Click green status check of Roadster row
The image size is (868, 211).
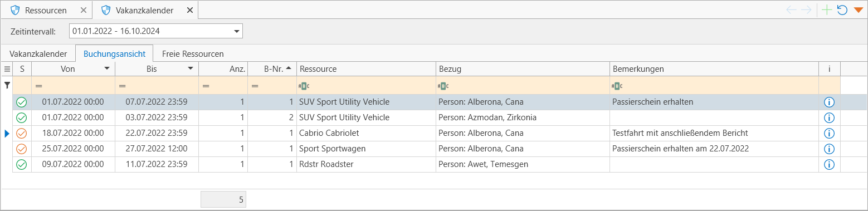click(22, 164)
